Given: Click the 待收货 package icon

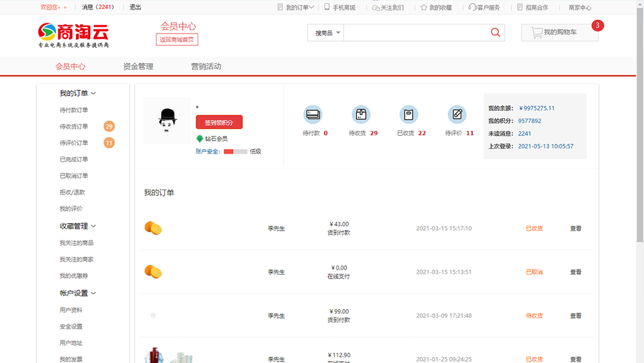Looking at the screenshot, I should point(361,115).
